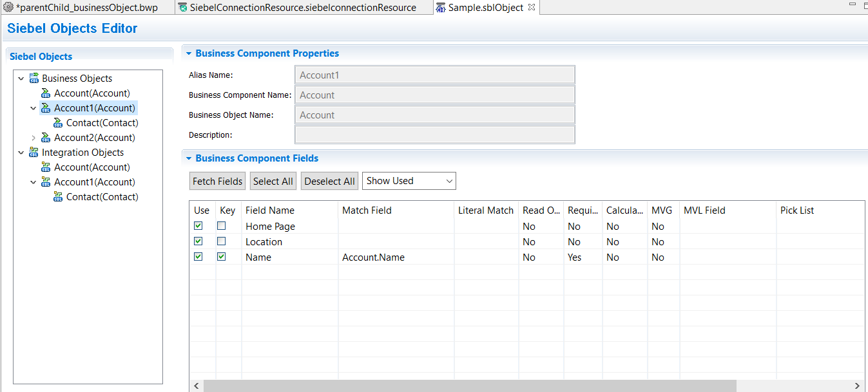Click the 'Yes' value in Name row
The height and width of the screenshot is (392, 868).
point(574,257)
